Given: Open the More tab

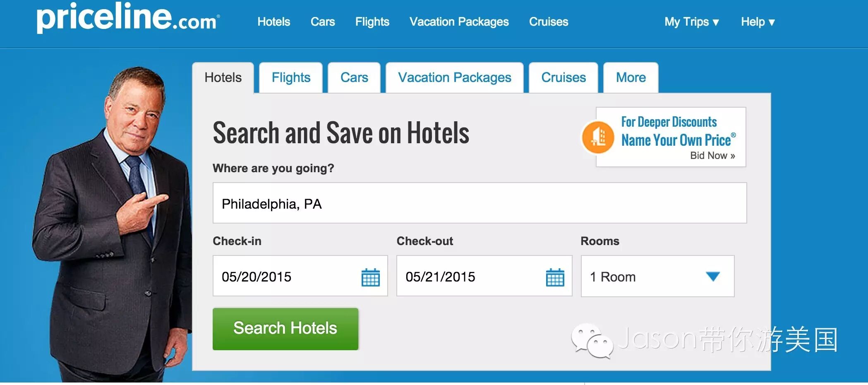Looking at the screenshot, I should point(631,77).
